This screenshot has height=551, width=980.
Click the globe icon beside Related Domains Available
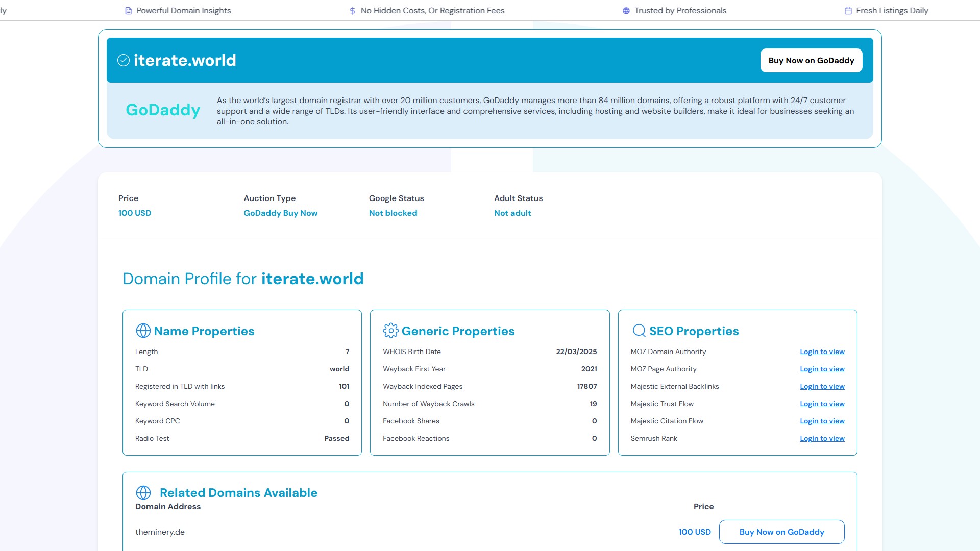[144, 492]
